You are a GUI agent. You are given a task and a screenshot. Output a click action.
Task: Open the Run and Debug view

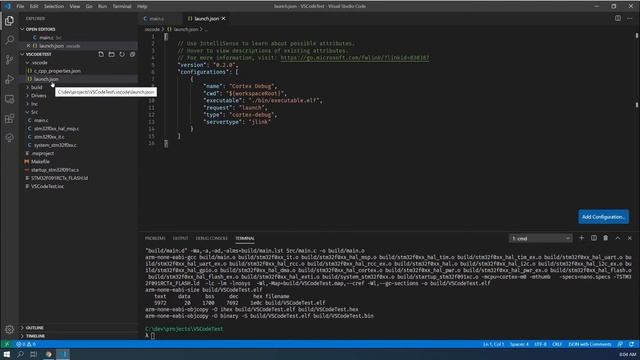coord(9,79)
